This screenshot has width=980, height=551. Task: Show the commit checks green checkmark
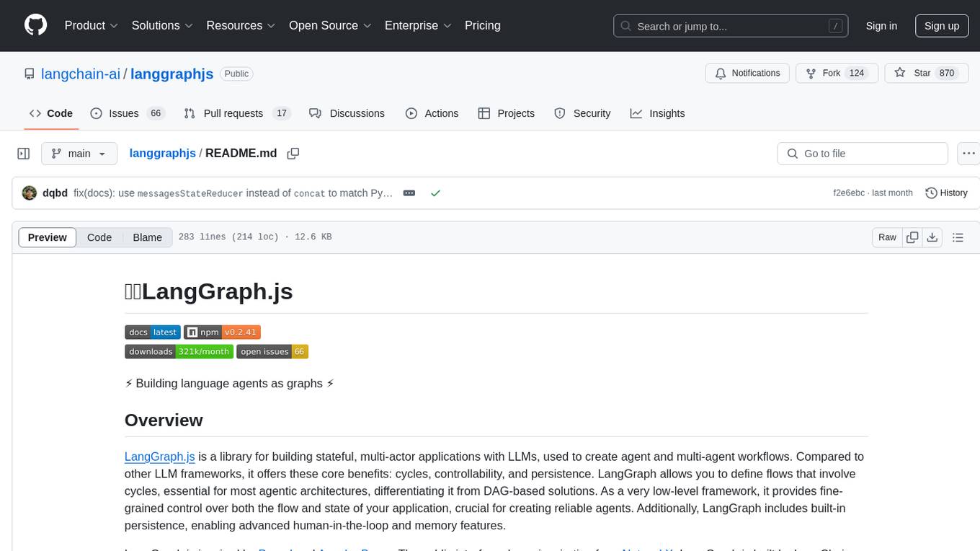[435, 193]
